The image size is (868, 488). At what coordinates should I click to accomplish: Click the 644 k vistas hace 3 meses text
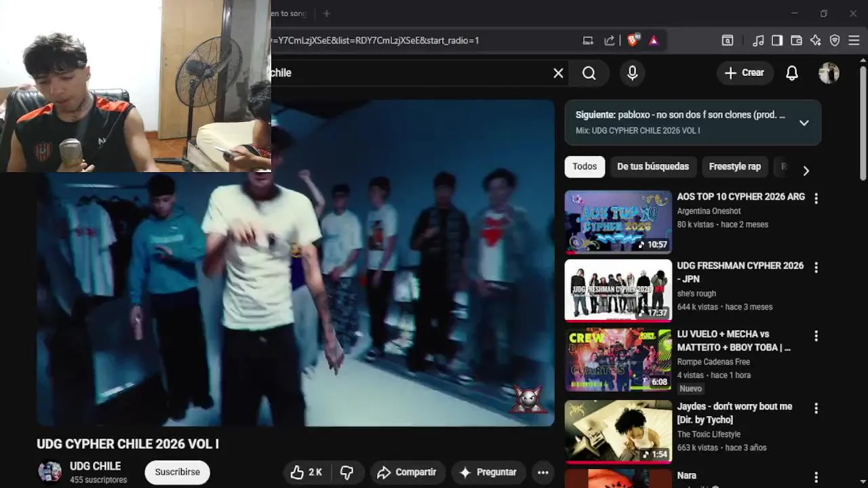724,307
